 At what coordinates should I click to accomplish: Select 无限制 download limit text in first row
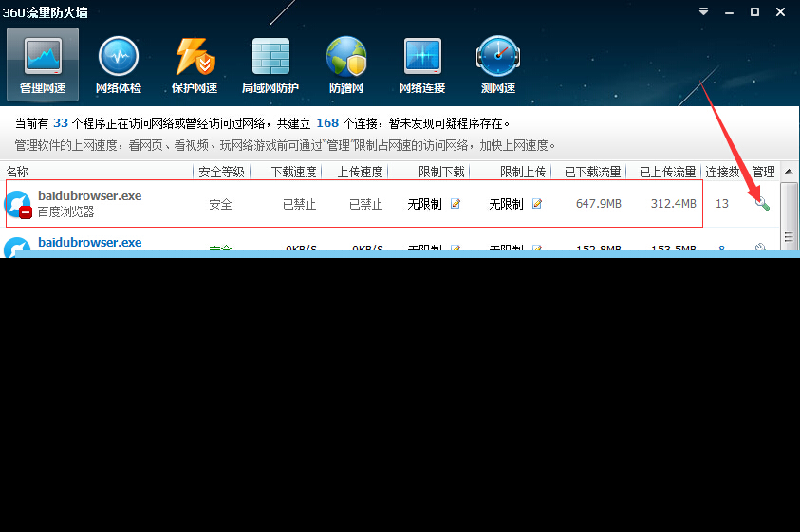coord(424,204)
